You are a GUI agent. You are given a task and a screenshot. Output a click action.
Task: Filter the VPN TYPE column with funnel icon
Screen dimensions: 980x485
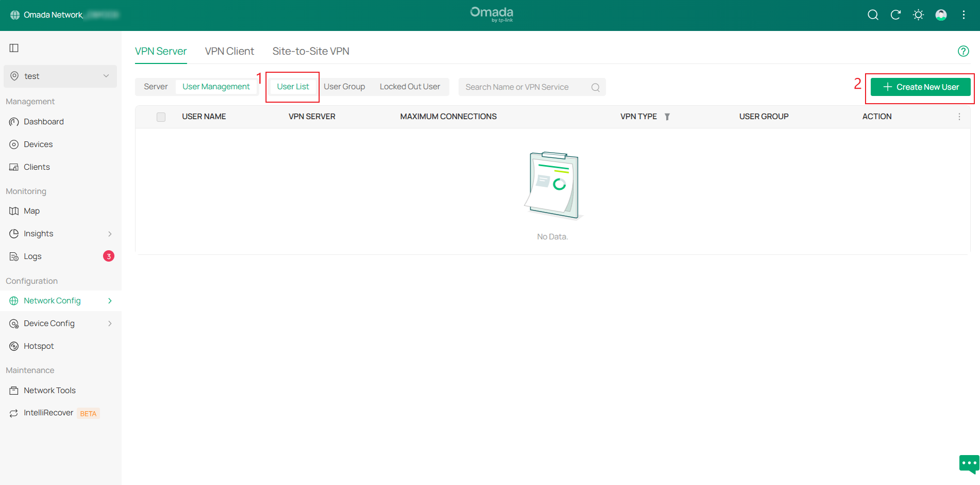[667, 117]
